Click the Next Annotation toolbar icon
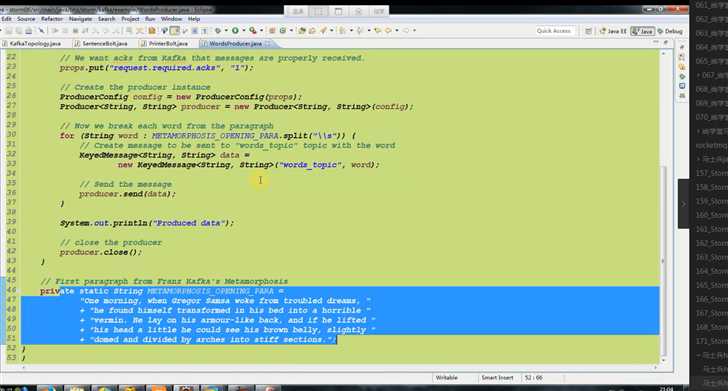This screenshot has height=391, width=728. 342,31
